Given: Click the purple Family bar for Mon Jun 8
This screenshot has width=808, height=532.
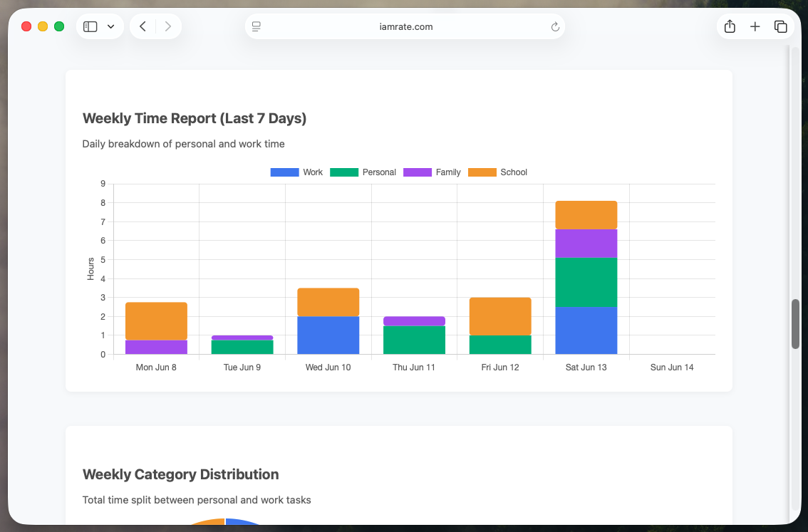Looking at the screenshot, I should pos(156,347).
